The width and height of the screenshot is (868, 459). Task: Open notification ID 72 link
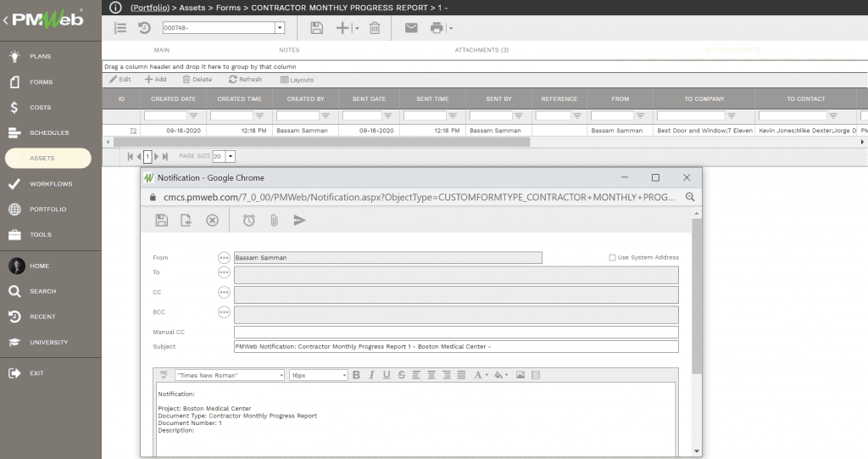[133, 131]
